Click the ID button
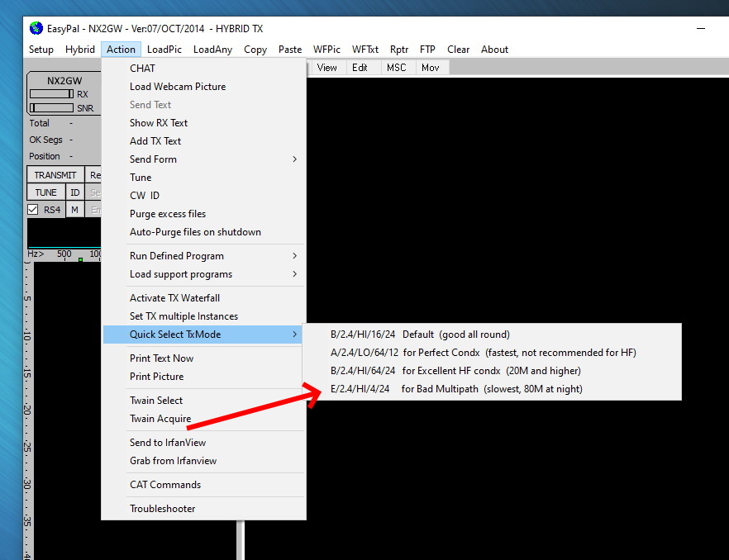 (74, 192)
